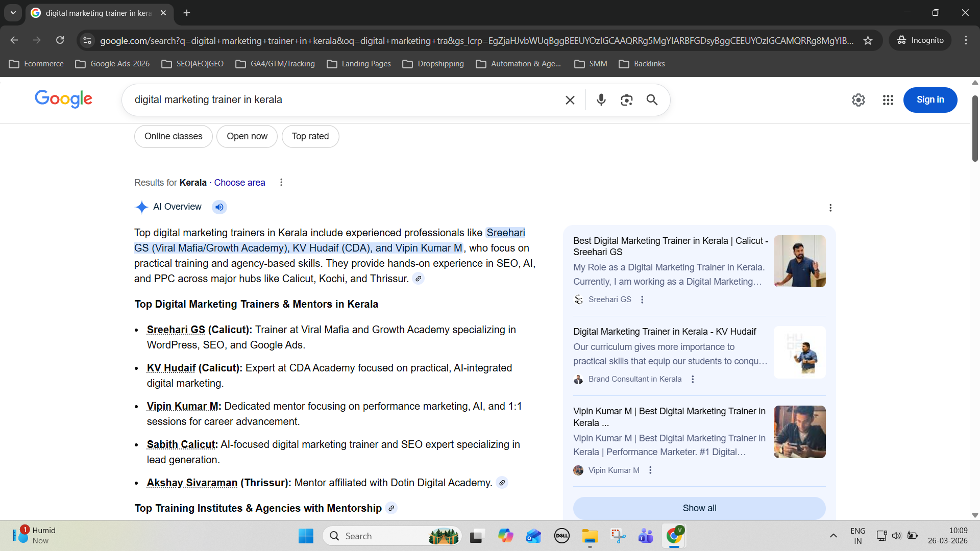
Task: Open the Google apps grid
Action: [888, 100]
